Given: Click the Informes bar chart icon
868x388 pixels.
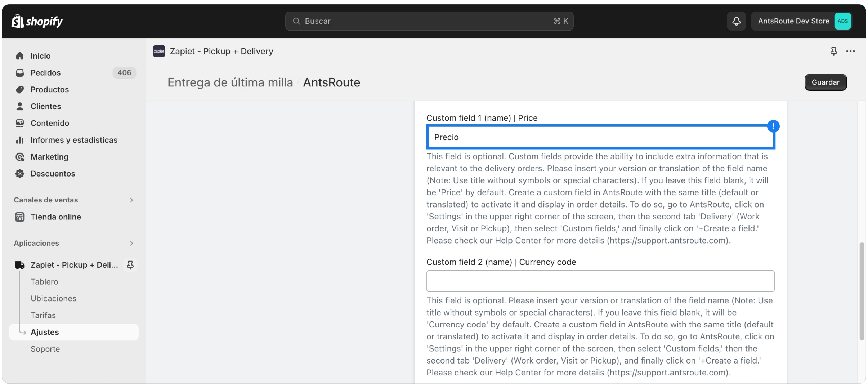Looking at the screenshot, I should [x=20, y=140].
